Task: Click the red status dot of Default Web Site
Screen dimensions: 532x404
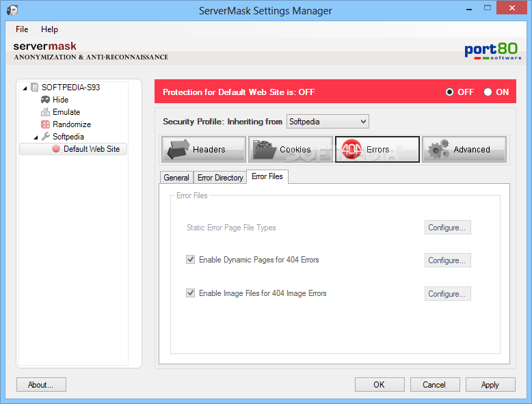Action: (x=56, y=149)
